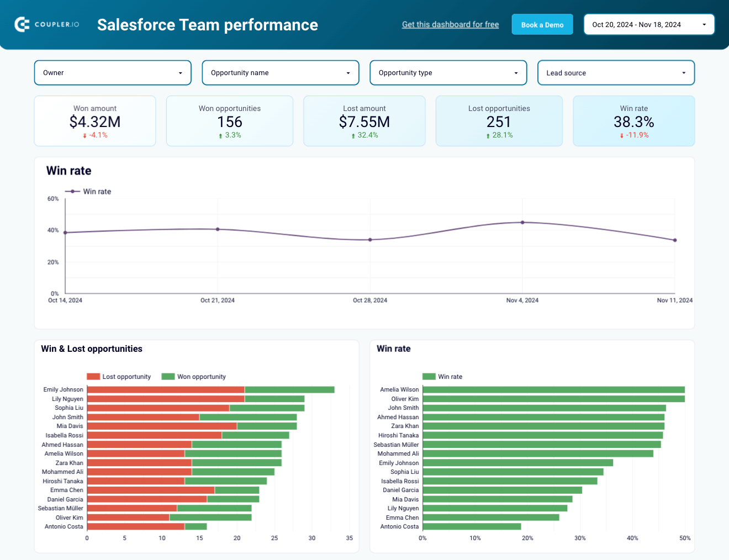The height and width of the screenshot is (560, 729).
Task: Click the Nov 4 line chart data point
Action: click(522, 223)
